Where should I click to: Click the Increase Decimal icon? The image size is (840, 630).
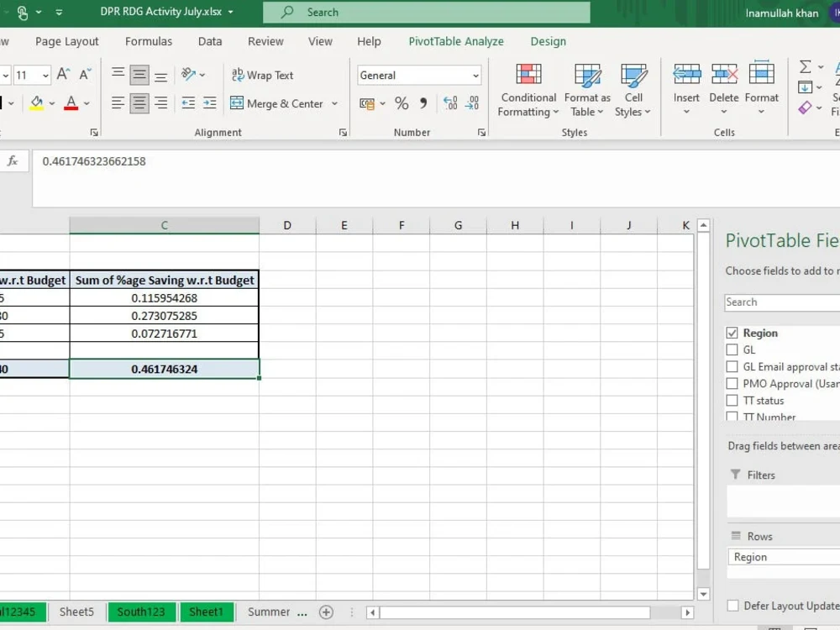pyautogui.click(x=450, y=102)
